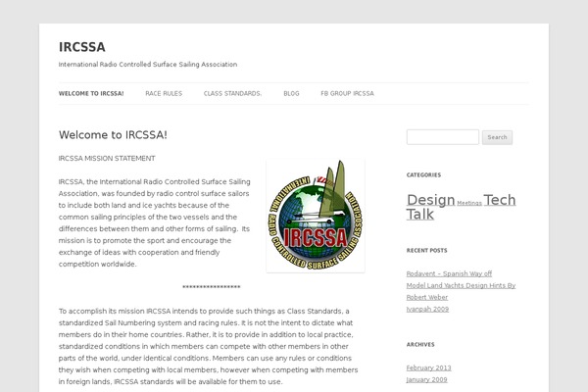Click the Welcome to IRCSSA! page heading
Image resolution: width=588 pixels, height=392 pixels.
pos(113,134)
